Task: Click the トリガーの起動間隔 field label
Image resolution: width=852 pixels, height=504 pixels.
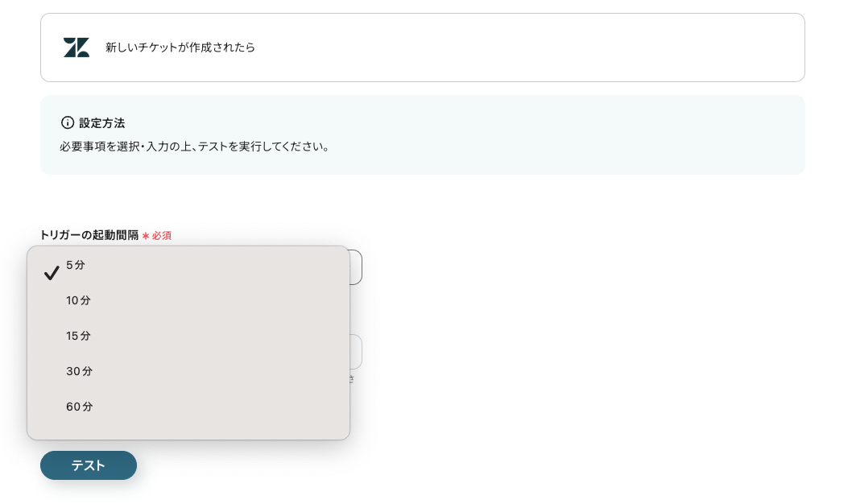Action: tap(89, 234)
